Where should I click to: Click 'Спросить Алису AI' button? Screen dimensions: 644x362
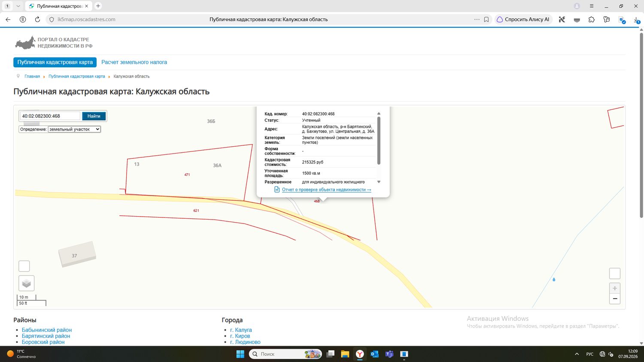pyautogui.click(x=523, y=19)
